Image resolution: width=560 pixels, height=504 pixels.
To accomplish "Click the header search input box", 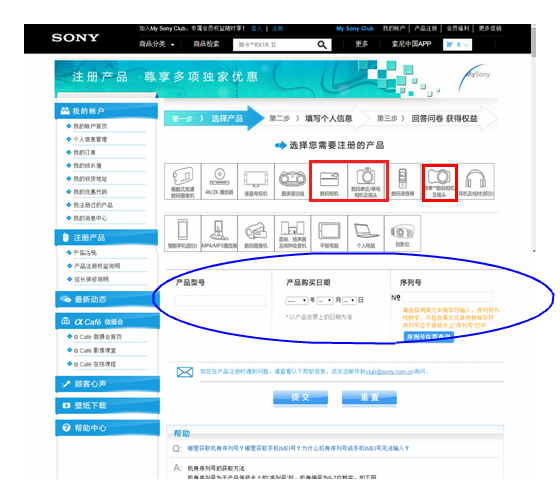I will point(275,45).
